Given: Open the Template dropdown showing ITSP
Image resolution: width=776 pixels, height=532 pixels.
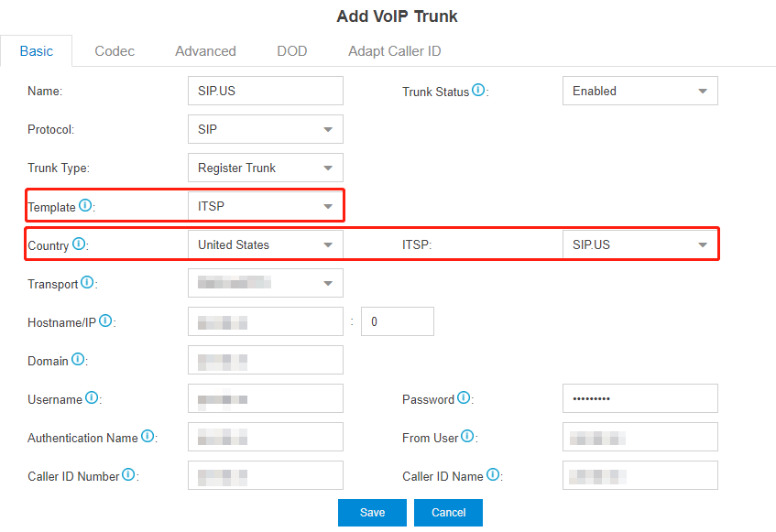Looking at the screenshot, I should tap(266, 206).
